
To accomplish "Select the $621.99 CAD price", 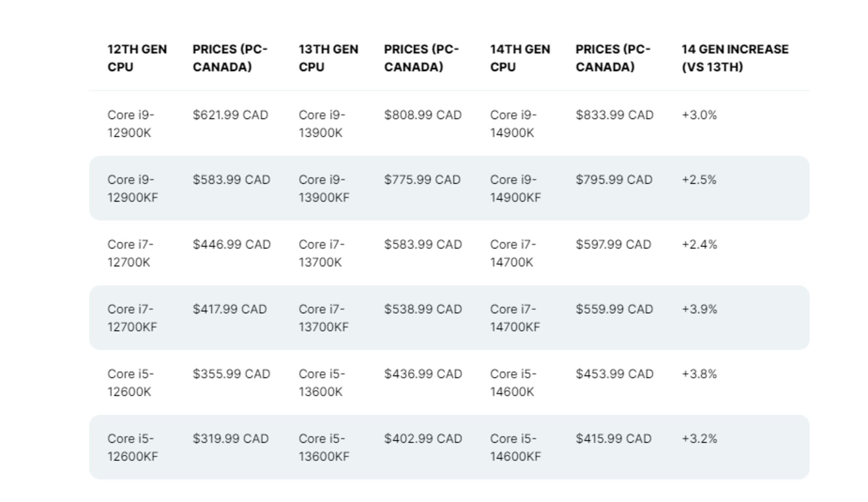I will (230, 115).
